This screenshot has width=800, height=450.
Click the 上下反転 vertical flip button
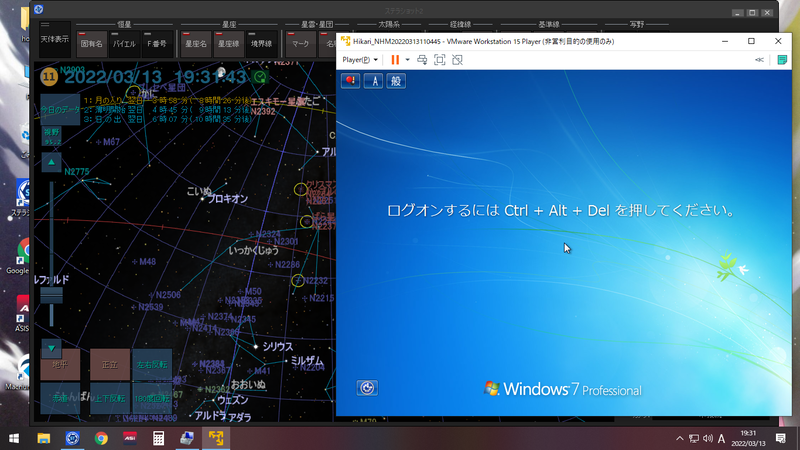coord(110,398)
